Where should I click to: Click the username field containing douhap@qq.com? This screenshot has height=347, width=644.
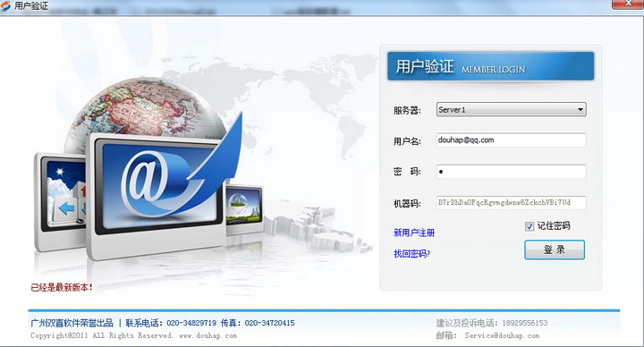tap(511, 140)
